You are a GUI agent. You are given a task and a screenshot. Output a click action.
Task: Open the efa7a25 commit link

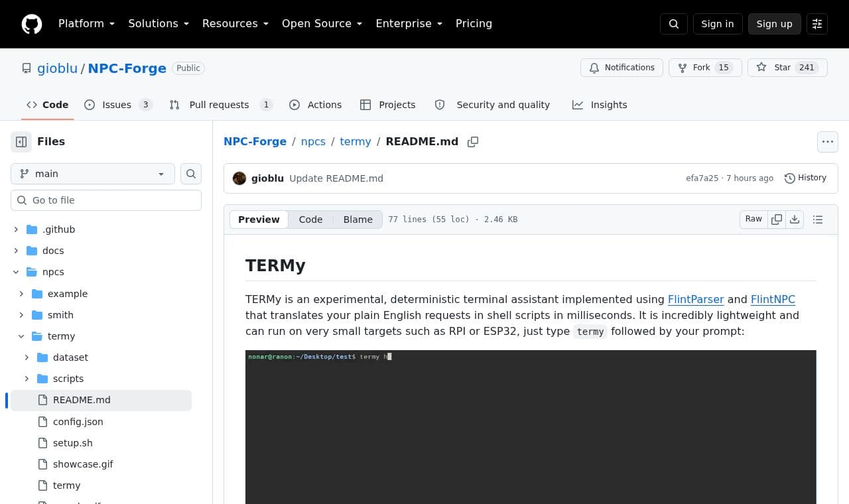click(x=702, y=178)
